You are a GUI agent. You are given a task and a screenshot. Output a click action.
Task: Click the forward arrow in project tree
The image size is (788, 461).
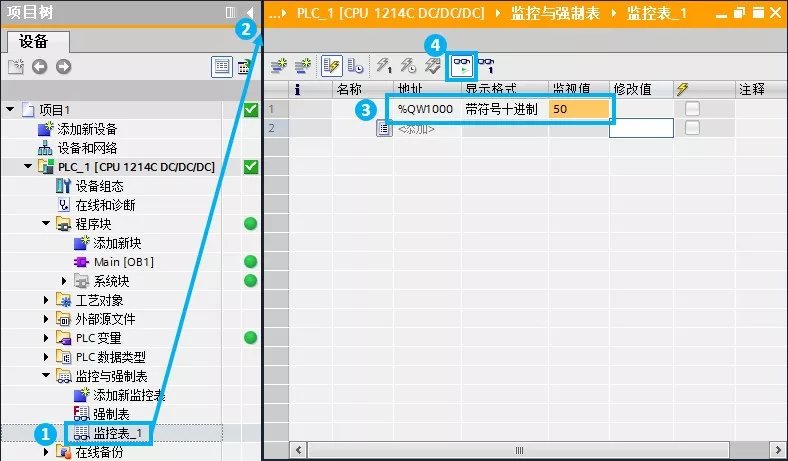click(x=63, y=67)
